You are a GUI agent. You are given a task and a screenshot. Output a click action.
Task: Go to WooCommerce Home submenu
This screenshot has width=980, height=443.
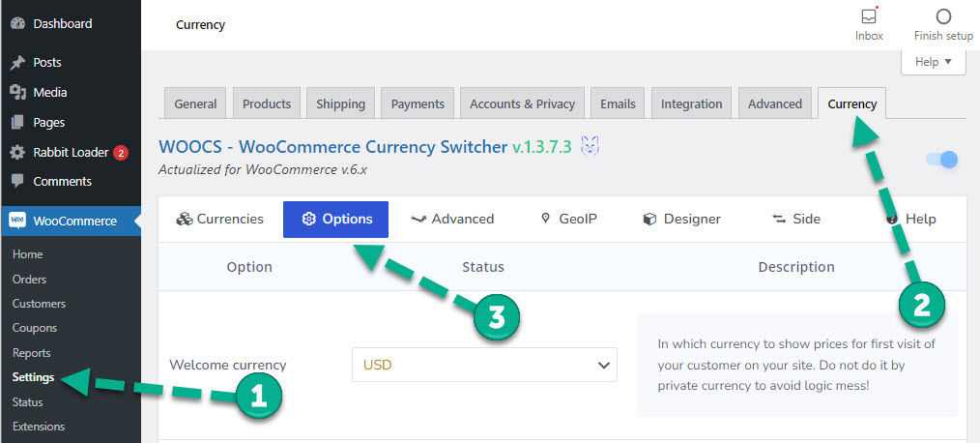pos(27,254)
